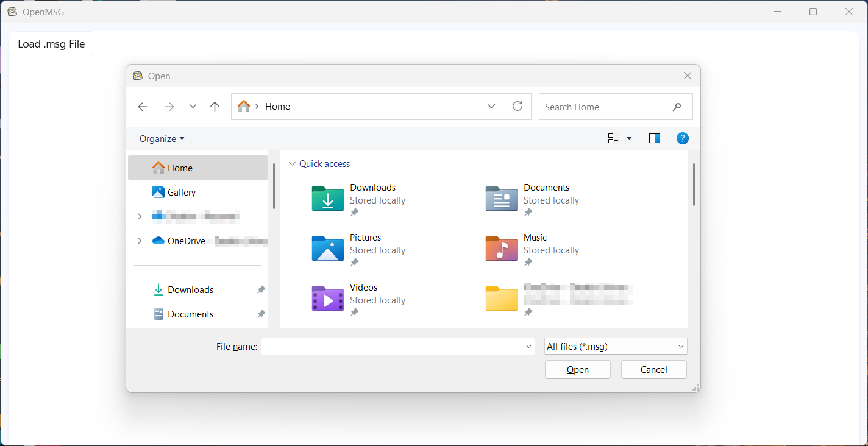This screenshot has width=868, height=446.
Task: Click the Home icon in address bar
Action: 244,106
